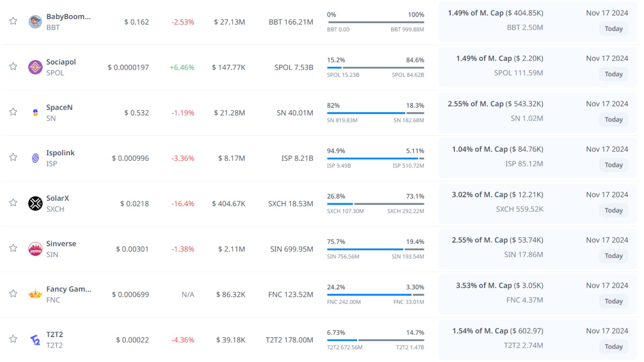Toggle the favorite star for T2T2
Image resolution: width=644 pixels, height=362 pixels.
click(x=13, y=339)
